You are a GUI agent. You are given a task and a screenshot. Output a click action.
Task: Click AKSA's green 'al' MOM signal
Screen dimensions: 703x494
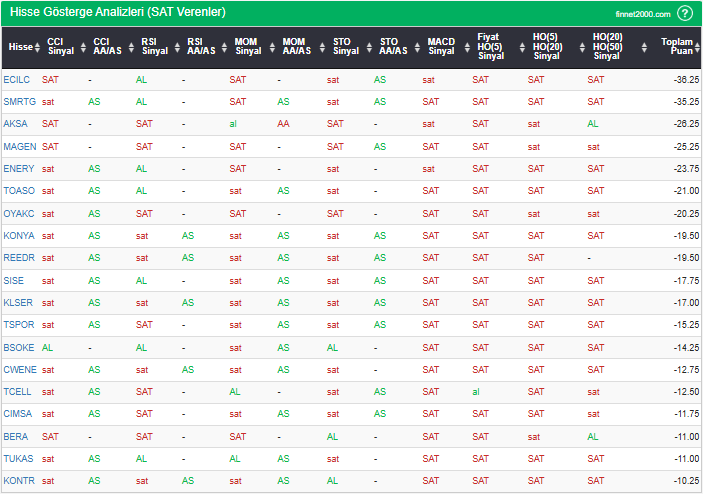(x=233, y=124)
